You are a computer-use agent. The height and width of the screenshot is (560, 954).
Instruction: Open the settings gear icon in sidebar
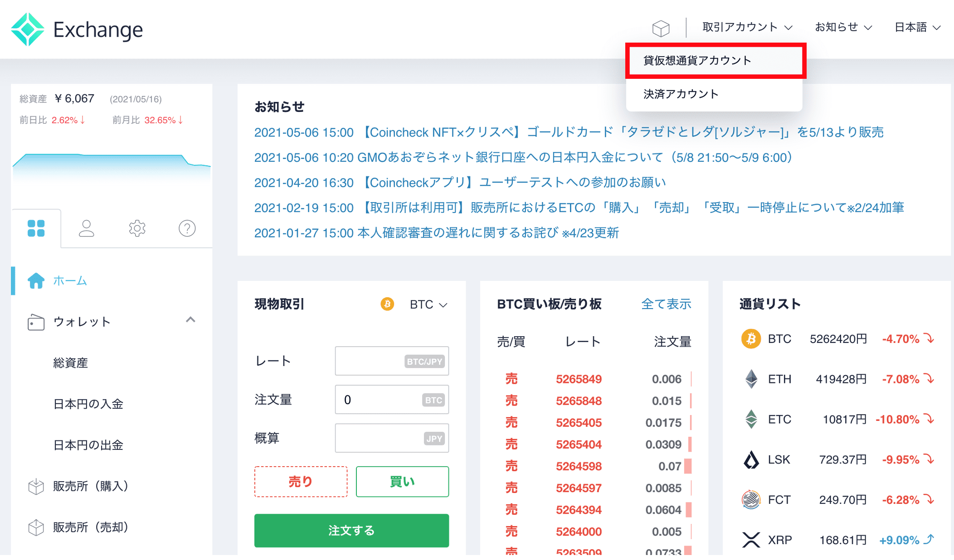tap(136, 229)
